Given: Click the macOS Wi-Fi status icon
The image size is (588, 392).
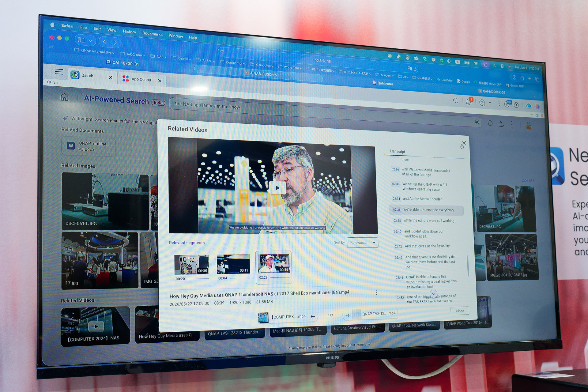Looking at the screenshot, I should coord(476,63).
